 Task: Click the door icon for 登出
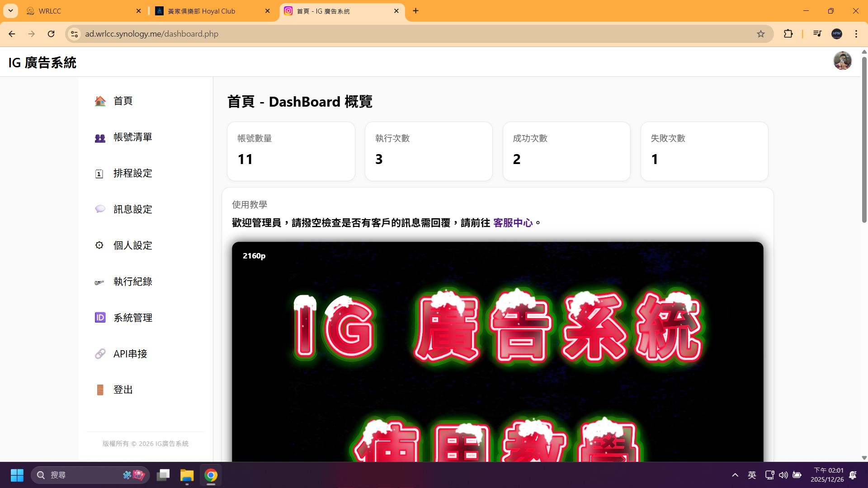pos(100,389)
